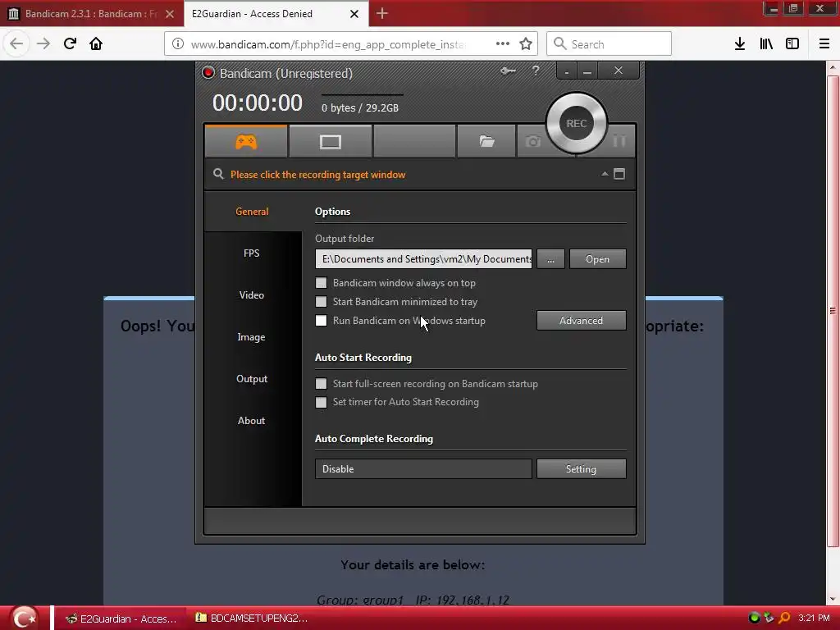
Task: Click the pause recording icon
Action: tap(619, 141)
